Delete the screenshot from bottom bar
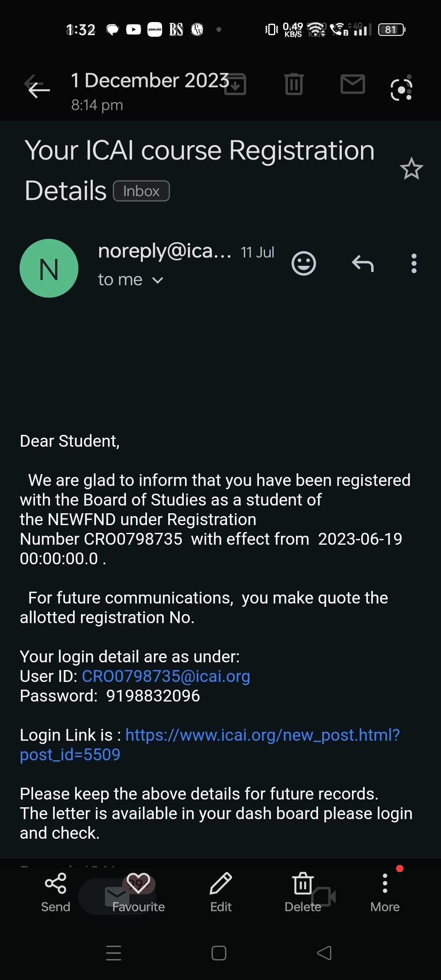Viewport: 441px width, 980px height. tap(303, 892)
